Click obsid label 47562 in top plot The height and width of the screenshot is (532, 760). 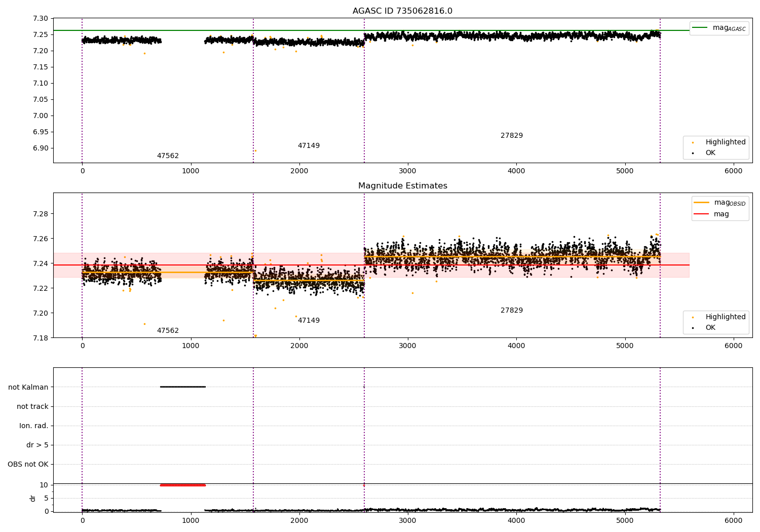(168, 156)
